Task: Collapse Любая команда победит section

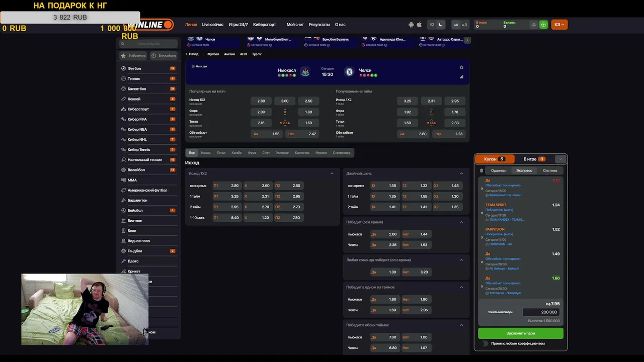Action: (x=461, y=260)
